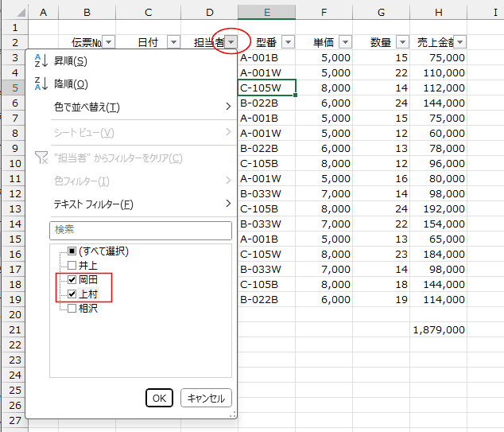Click the total cell 1,879,000

[x=439, y=329]
